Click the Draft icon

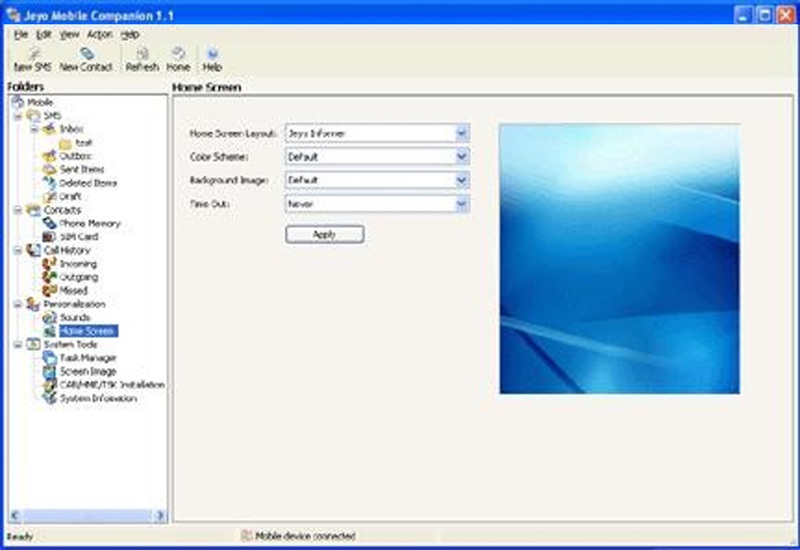(x=49, y=196)
